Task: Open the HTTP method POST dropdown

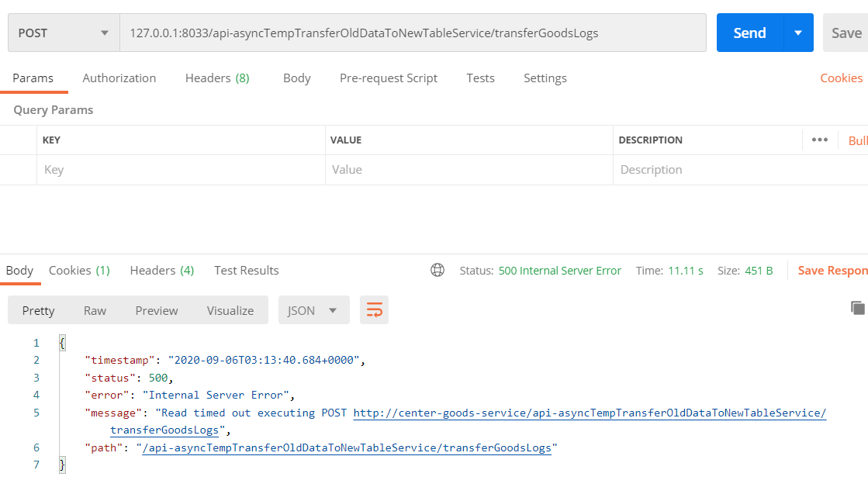Action: [x=64, y=33]
